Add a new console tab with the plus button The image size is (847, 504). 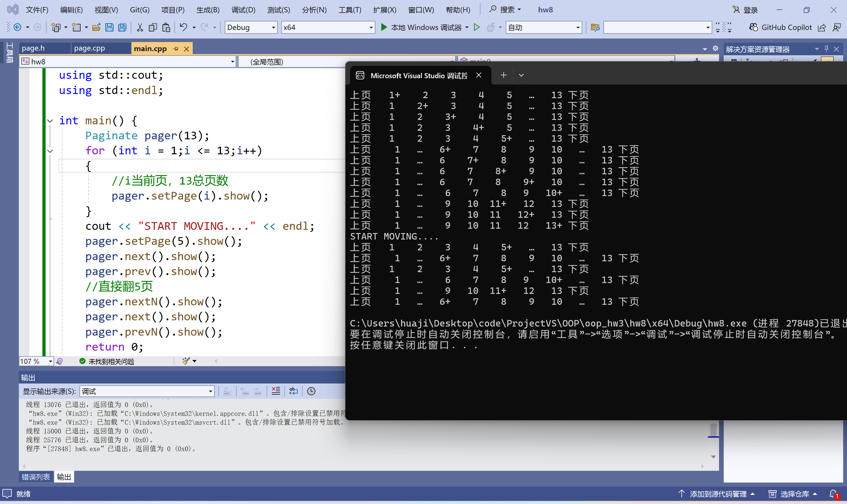(503, 75)
